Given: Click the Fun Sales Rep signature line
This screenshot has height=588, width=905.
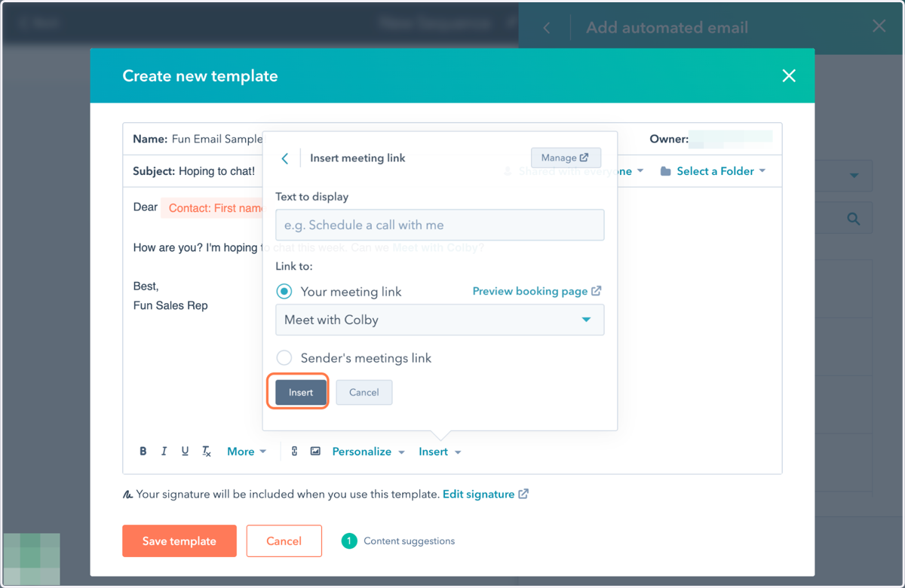Looking at the screenshot, I should coord(170,305).
